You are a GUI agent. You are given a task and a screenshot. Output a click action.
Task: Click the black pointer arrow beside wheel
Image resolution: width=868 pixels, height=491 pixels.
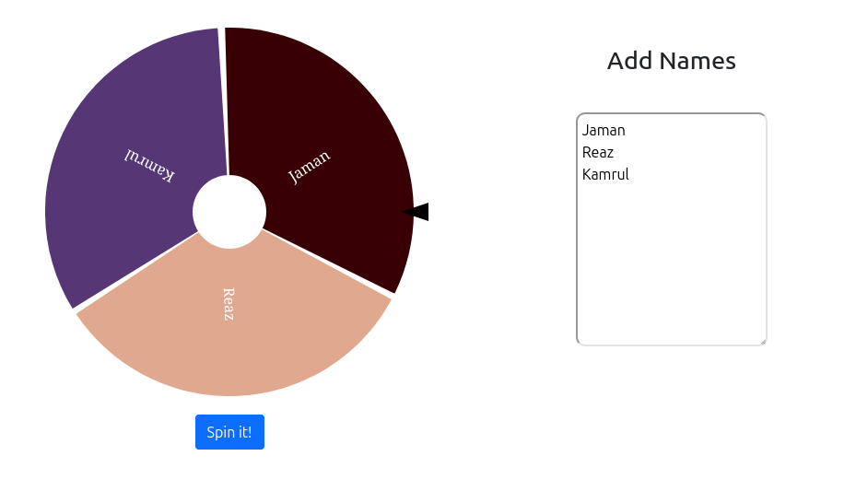pos(416,212)
